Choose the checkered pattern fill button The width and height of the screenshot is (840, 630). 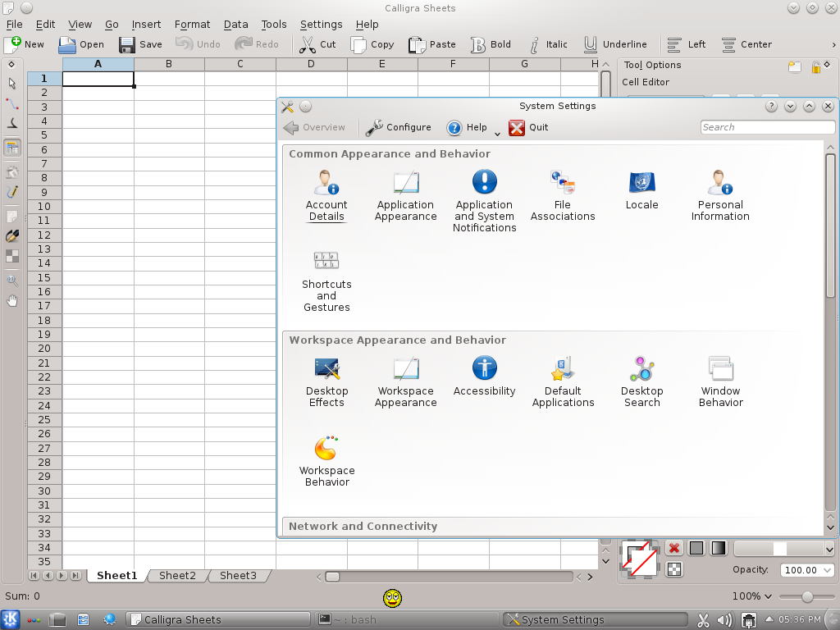674,569
